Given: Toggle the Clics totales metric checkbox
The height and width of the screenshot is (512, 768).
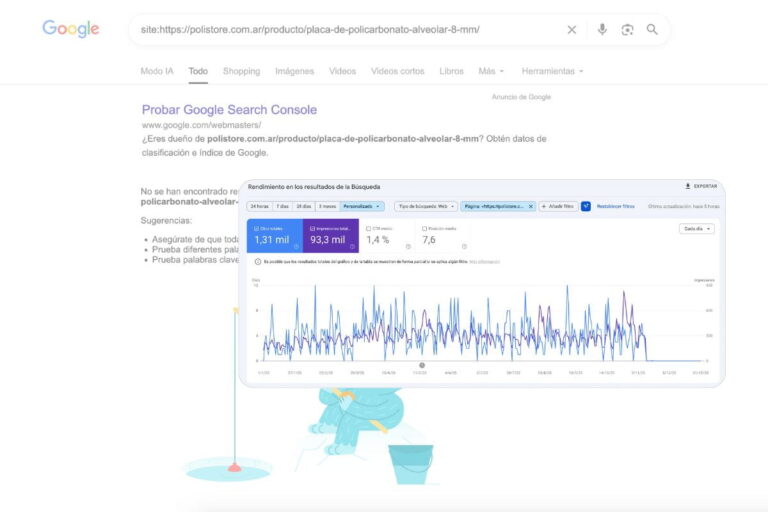Looking at the screenshot, I should pos(257,228).
